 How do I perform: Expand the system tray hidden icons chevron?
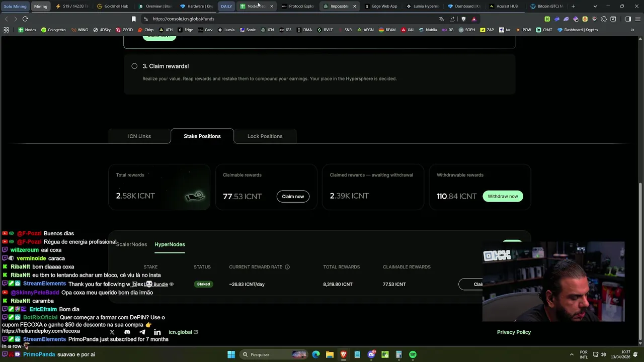[572, 354]
